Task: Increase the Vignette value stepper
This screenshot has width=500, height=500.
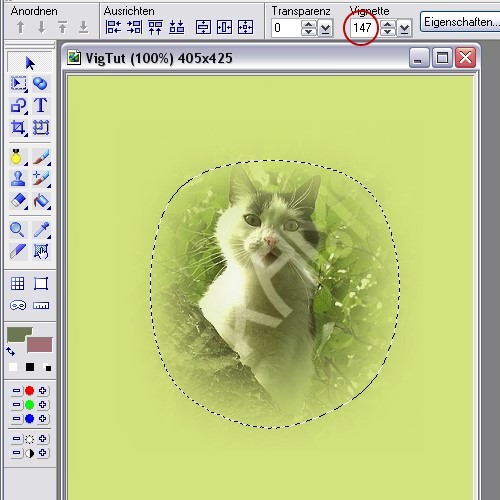Action: point(388,24)
